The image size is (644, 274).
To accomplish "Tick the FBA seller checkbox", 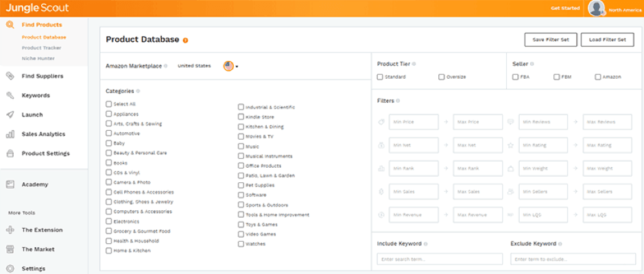I will click(x=515, y=77).
